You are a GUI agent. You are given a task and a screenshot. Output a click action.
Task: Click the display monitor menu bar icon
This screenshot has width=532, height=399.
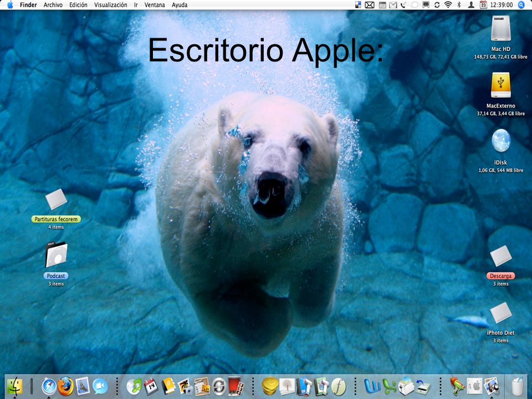[426, 5]
